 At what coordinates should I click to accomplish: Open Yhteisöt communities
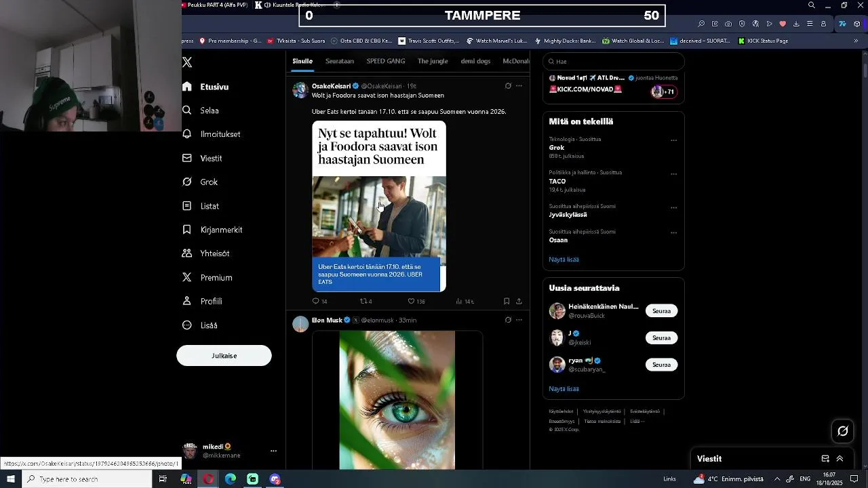[205, 253]
